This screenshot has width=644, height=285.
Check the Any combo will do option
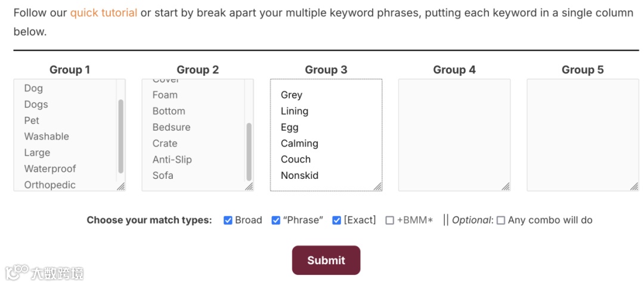[501, 220]
